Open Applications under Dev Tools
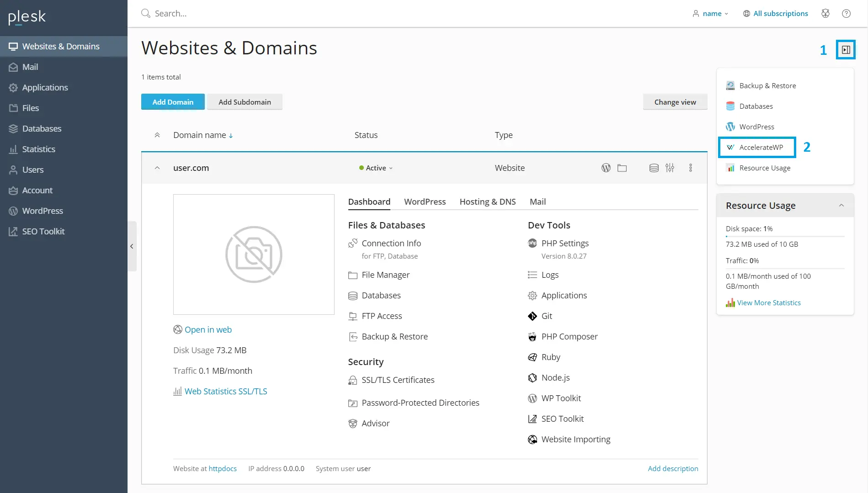Screen dimensions: 868x493 [x=558, y=295]
